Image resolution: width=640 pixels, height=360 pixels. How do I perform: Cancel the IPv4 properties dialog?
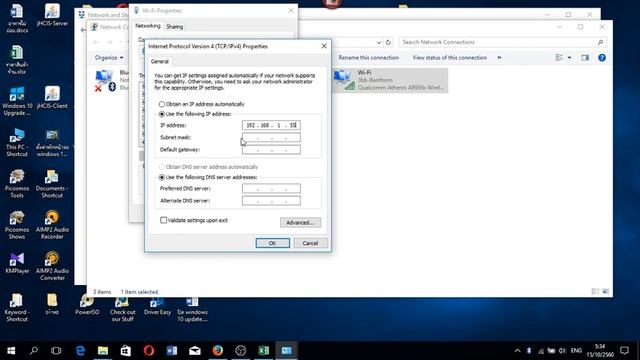coord(310,243)
